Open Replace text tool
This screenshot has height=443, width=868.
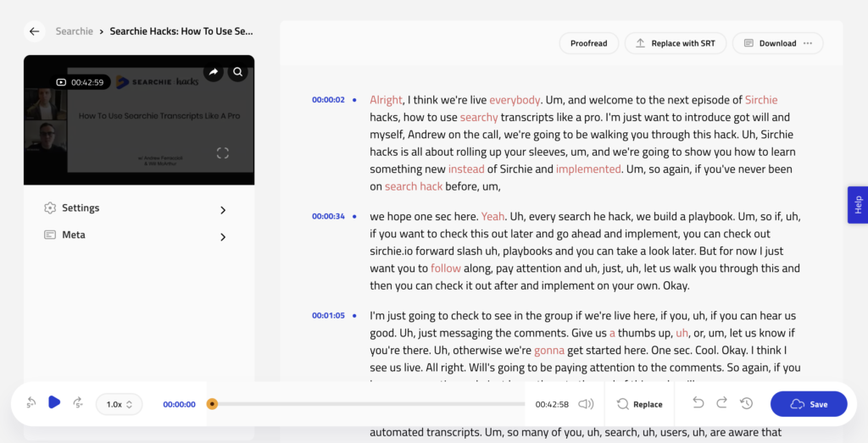tap(640, 404)
